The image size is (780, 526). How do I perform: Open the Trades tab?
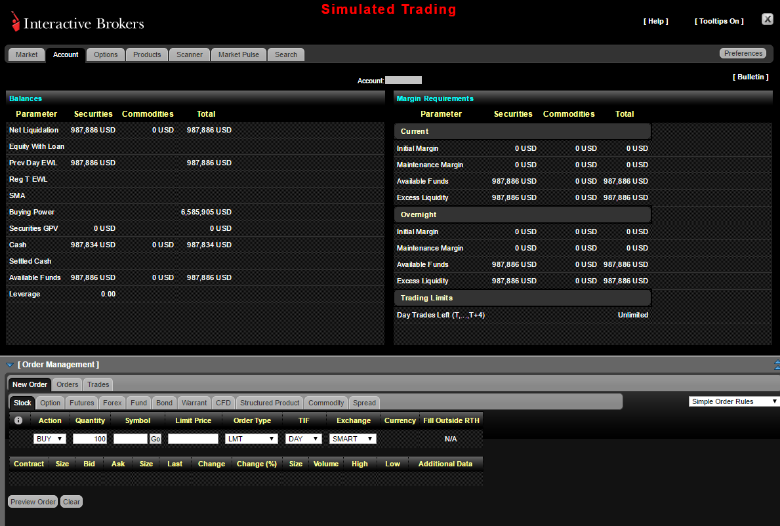(98, 385)
